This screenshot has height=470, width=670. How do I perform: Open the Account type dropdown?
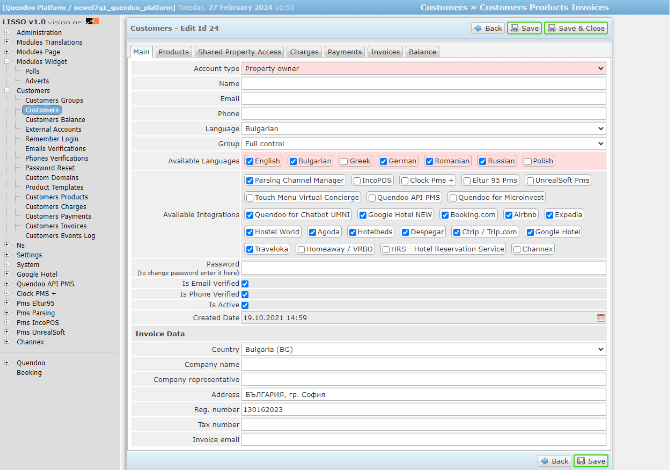(x=424, y=68)
